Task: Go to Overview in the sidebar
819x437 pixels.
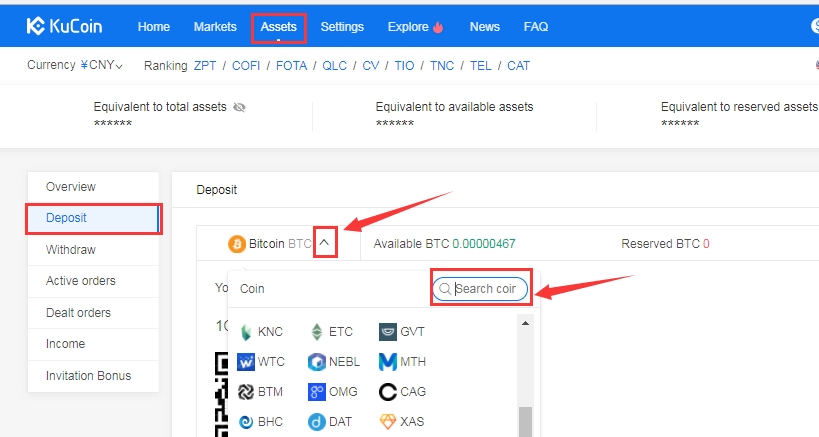Action: click(x=93, y=187)
